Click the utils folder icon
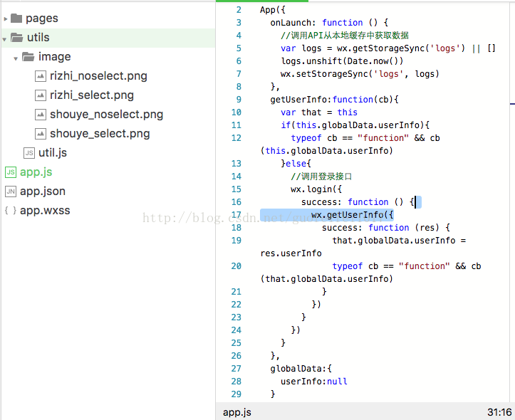 [x=16, y=38]
